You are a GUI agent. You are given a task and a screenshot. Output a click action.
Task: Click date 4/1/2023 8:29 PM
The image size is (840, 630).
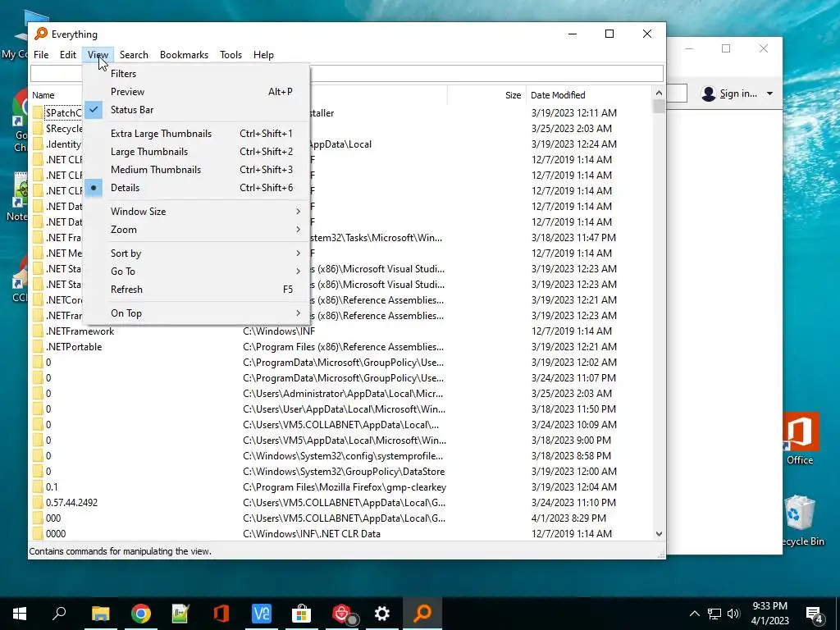tap(568, 518)
